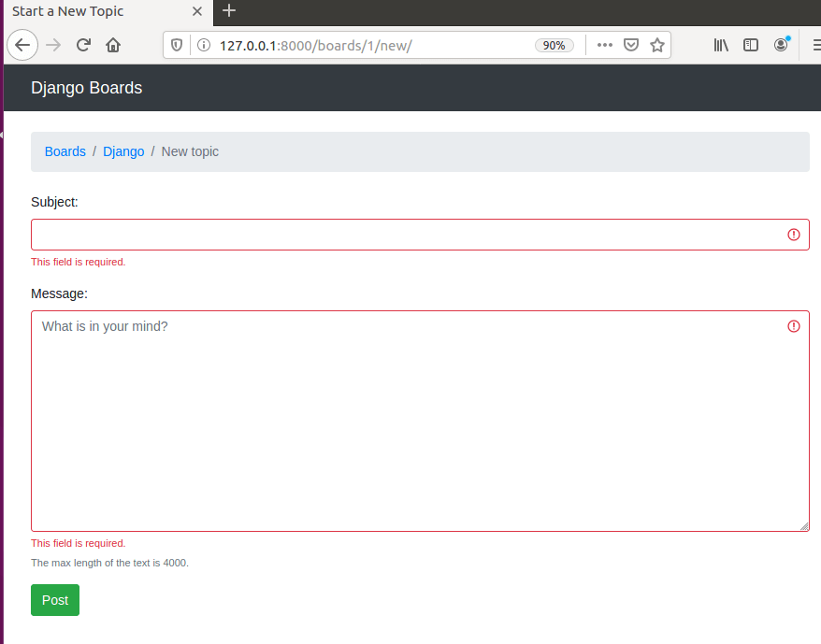The width and height of the screenshot is (821, 644).
Task: Click the Message field error icon
Action: pos(794,326)
